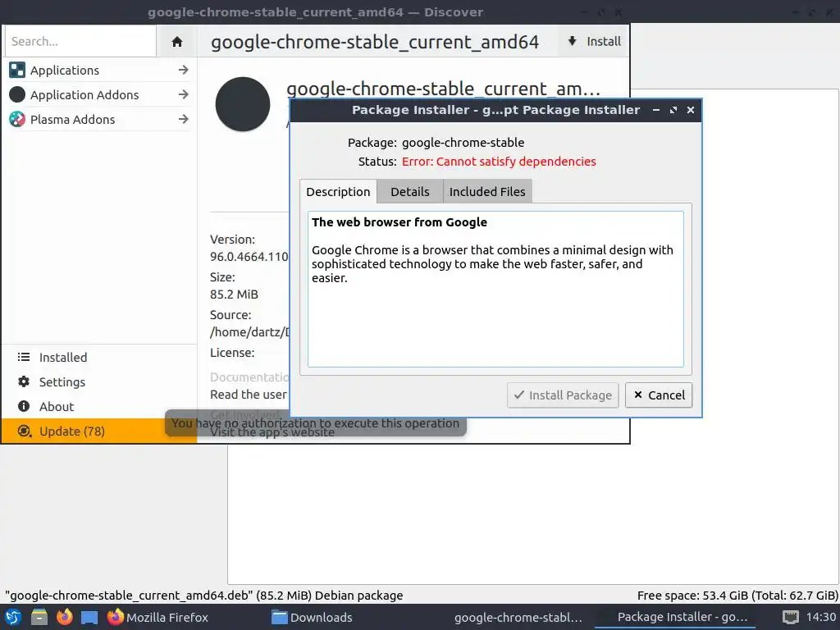The image size is (840, 630).
Task: Open the start menu in the taskbar
Action: click(x=13, y=617)
